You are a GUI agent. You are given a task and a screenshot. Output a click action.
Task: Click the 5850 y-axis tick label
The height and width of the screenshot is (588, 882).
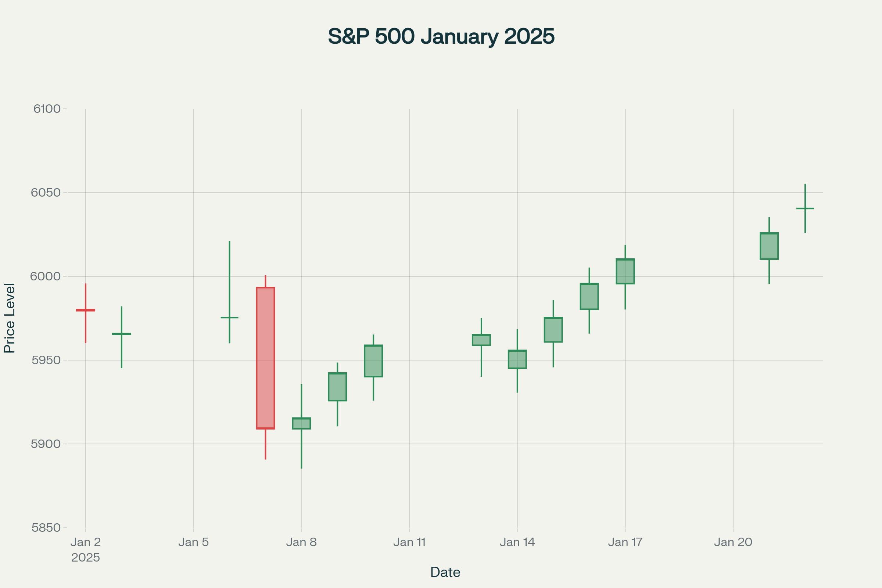[x=46, y=528]
